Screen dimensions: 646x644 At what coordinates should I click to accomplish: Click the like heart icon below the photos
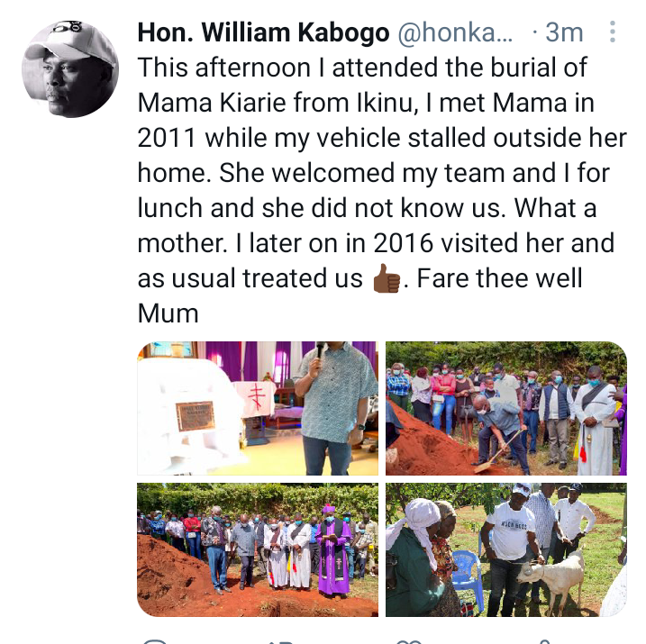pyautogui.click(x=409, y=641)
